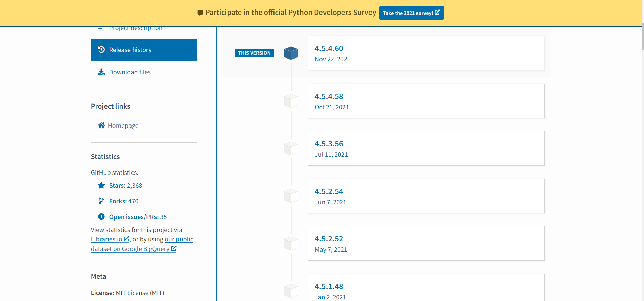Click the Jan 2, 2021 release date

click(331, 297)
